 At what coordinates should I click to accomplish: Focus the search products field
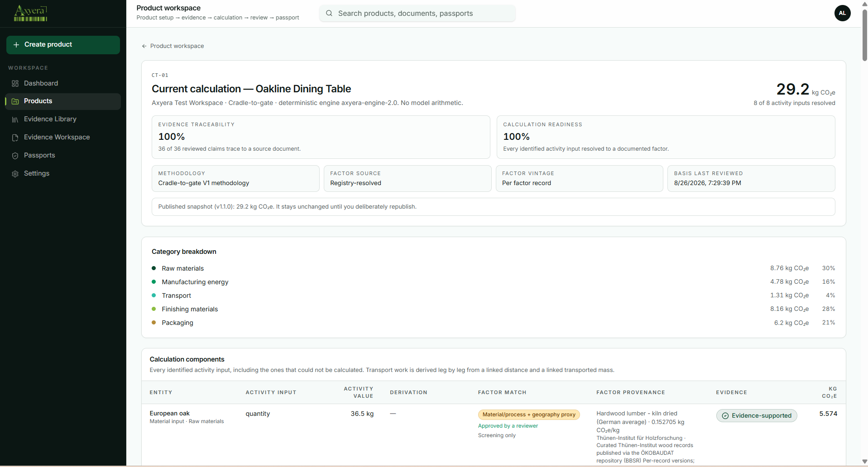[417, 13]
